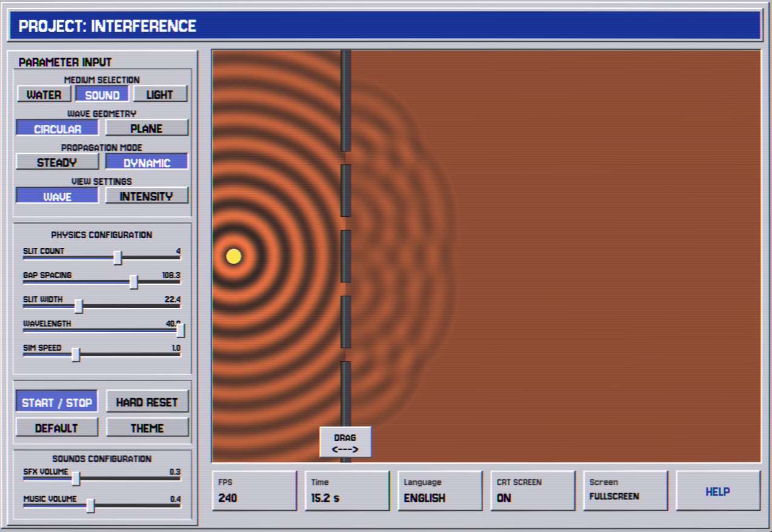
Task: Select the LIGHT medium
Action: pos(160,95)
